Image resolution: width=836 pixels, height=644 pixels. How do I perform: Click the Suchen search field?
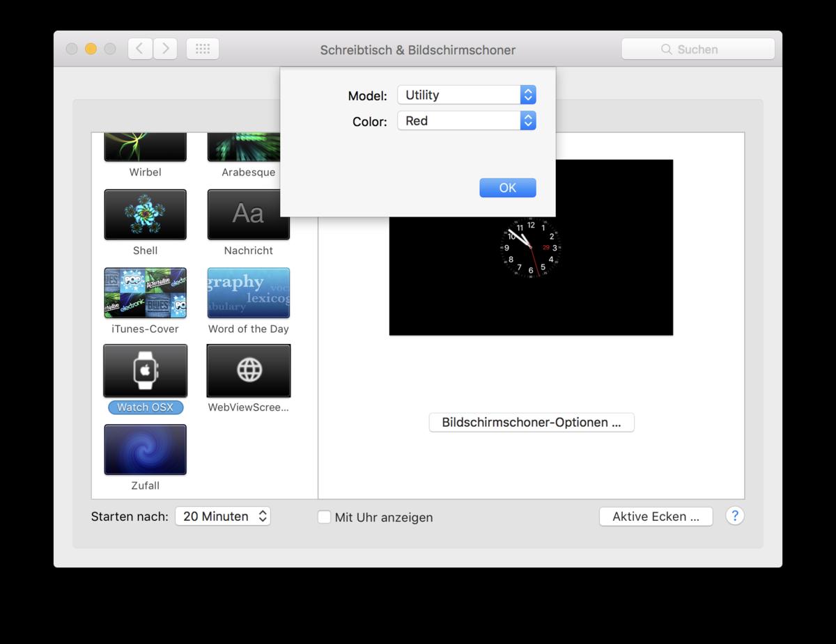698,49
